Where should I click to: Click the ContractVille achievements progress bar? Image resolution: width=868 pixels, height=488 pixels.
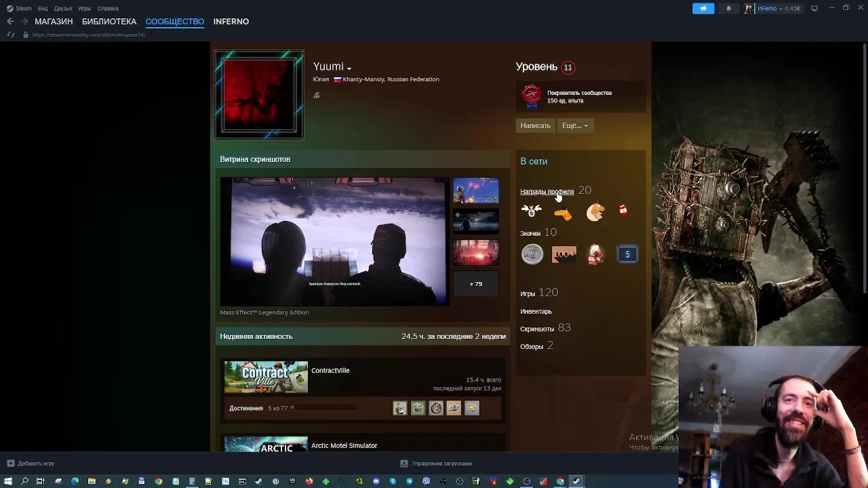pos(323,408)
